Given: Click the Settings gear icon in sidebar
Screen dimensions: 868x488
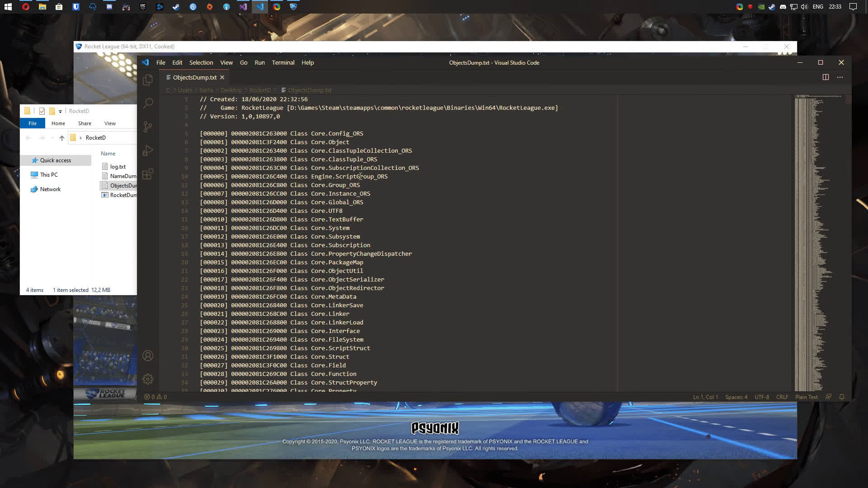Looking at the screenshot, I should coord(147,379).
